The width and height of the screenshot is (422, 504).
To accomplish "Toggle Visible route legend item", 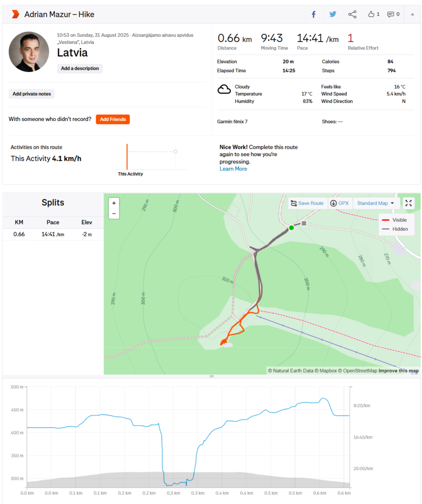I will 395,220.
